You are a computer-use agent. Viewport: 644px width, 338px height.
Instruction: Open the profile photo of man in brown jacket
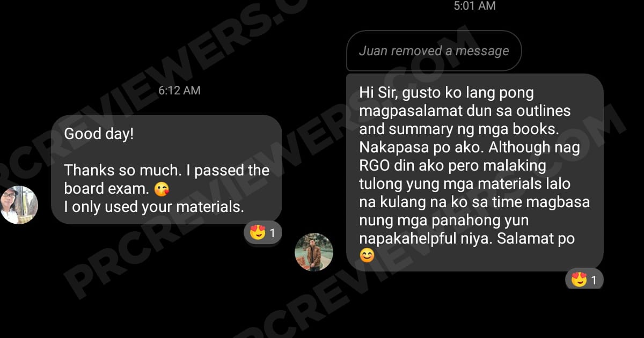(x=314, y=252)
